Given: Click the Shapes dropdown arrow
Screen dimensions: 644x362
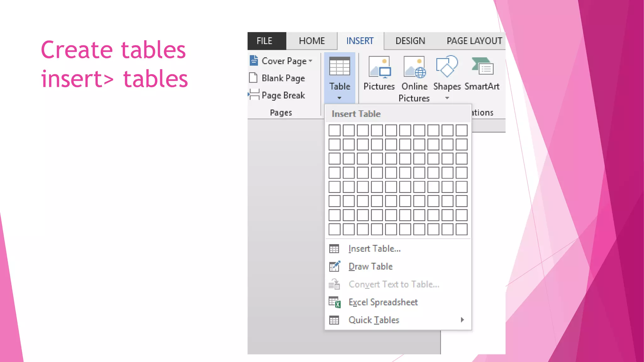Looking at the screenshot, I should click(447, 98).
